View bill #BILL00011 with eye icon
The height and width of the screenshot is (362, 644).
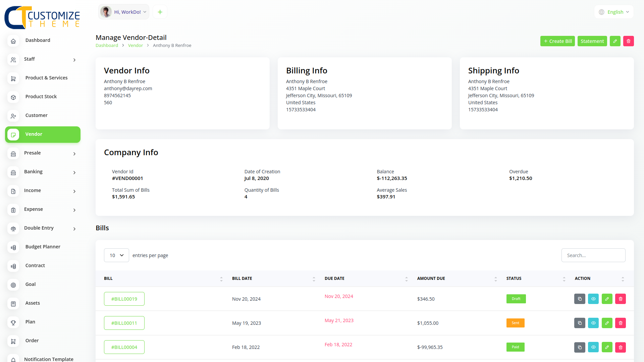pyautogui.click(x=593, y=323)
